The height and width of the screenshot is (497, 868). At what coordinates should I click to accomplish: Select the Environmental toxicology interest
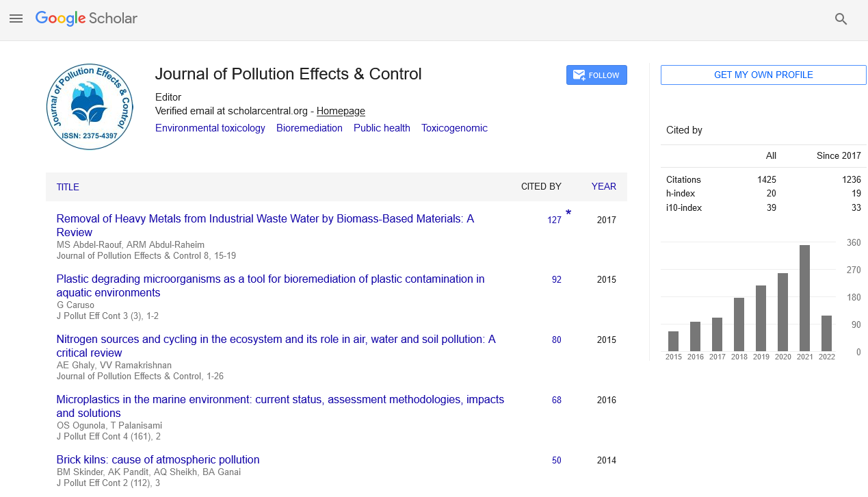[x=210, y=128]
